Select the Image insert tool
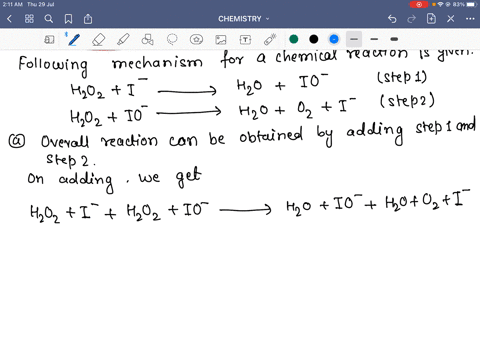The height and width of the screenshot is (360, 480). (x=221, y=40)
